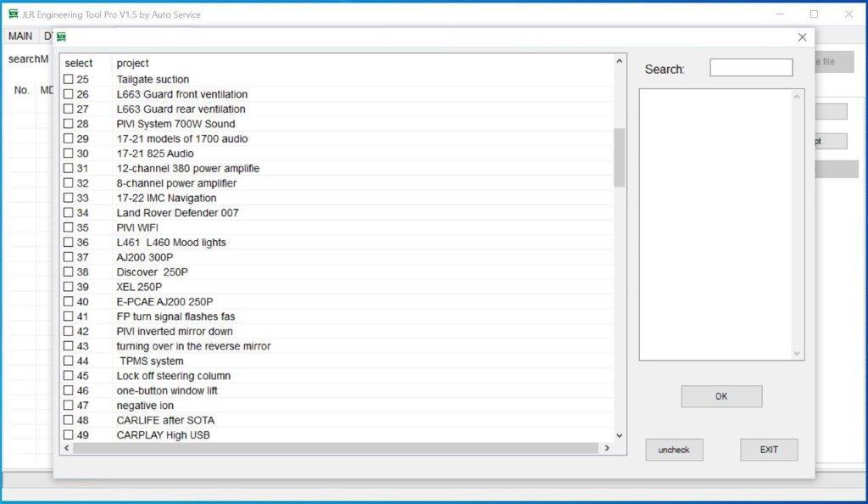Image resolution: width=868 pixels, height=504 pixels.
Task: Tick checkbox 47 negative ion
Action: tap(68, 406)
